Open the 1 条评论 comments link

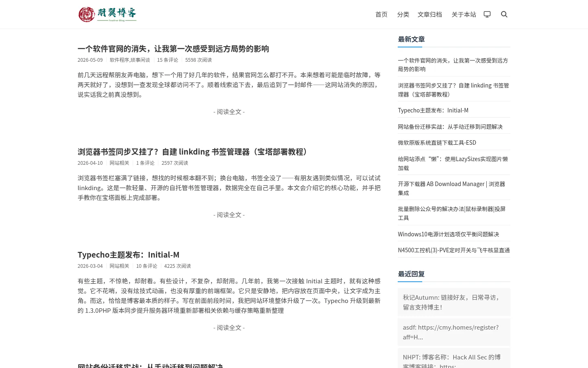[x=145, y=163]
